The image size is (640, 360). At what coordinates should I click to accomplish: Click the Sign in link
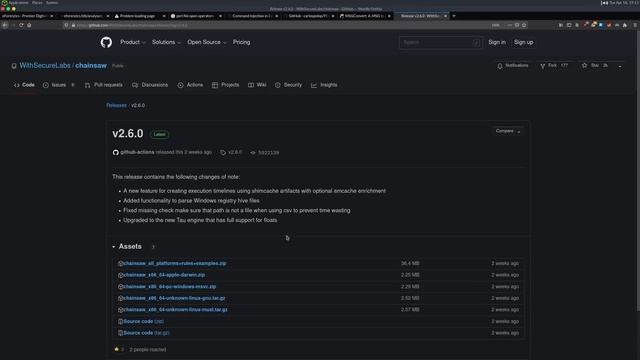click(497, 42)
